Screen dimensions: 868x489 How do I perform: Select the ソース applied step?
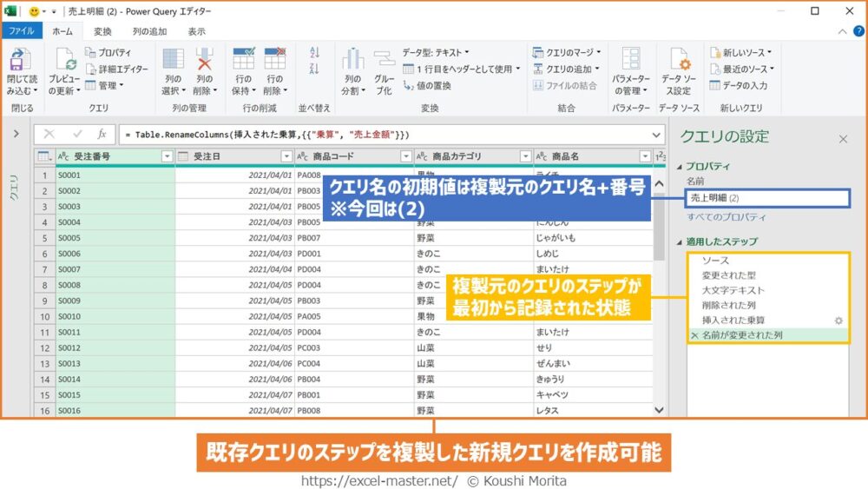click(x=715, y=261)
